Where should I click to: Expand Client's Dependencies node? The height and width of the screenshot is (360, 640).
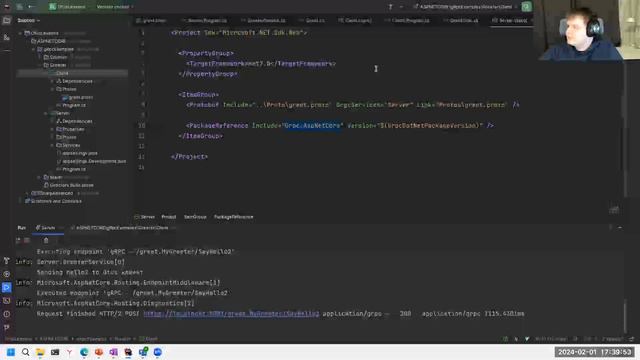52,81
